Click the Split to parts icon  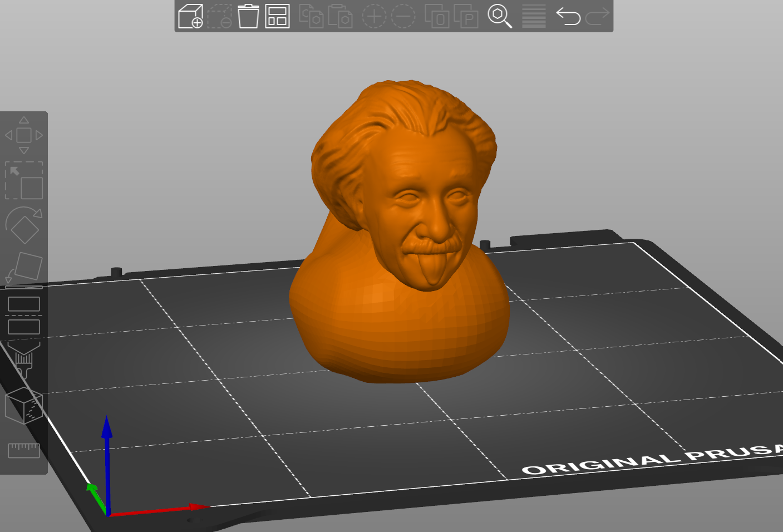[466, 16]
